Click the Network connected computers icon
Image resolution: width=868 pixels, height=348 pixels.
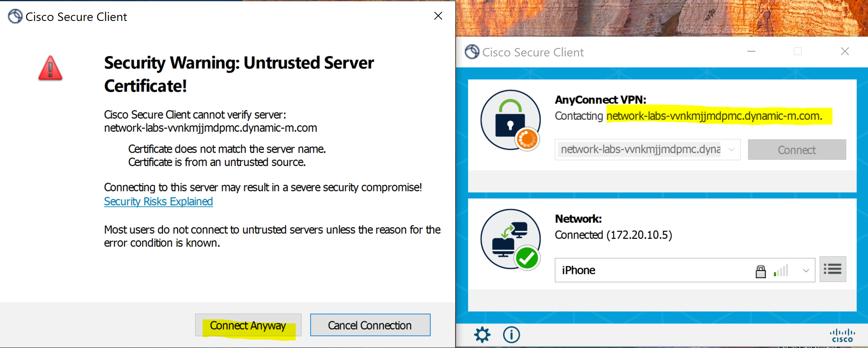[510, 239]
